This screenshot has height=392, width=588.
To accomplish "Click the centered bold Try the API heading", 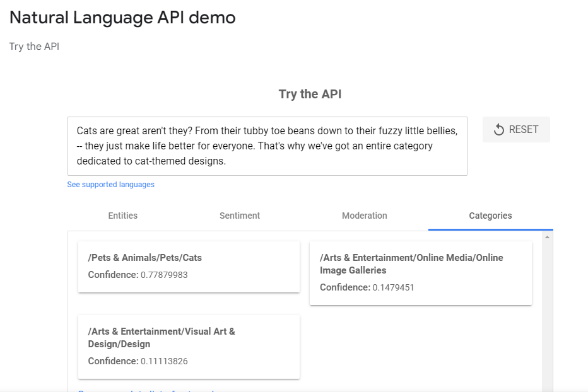I will coord(310,94).
